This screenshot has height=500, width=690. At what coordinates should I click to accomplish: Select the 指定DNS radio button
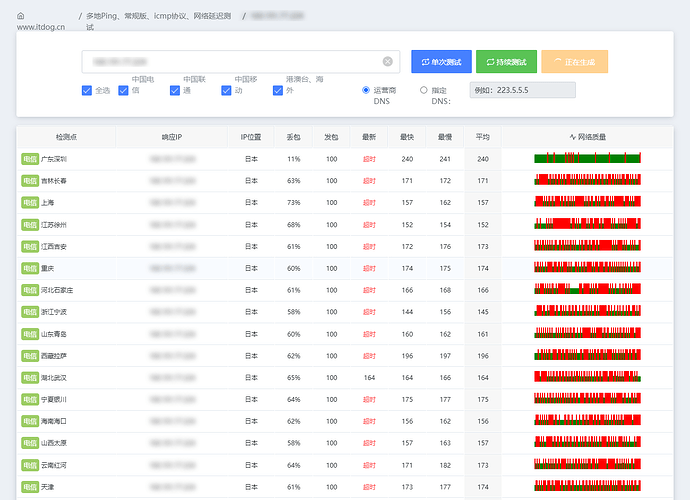pyautogui.click(x=423, y=90)
